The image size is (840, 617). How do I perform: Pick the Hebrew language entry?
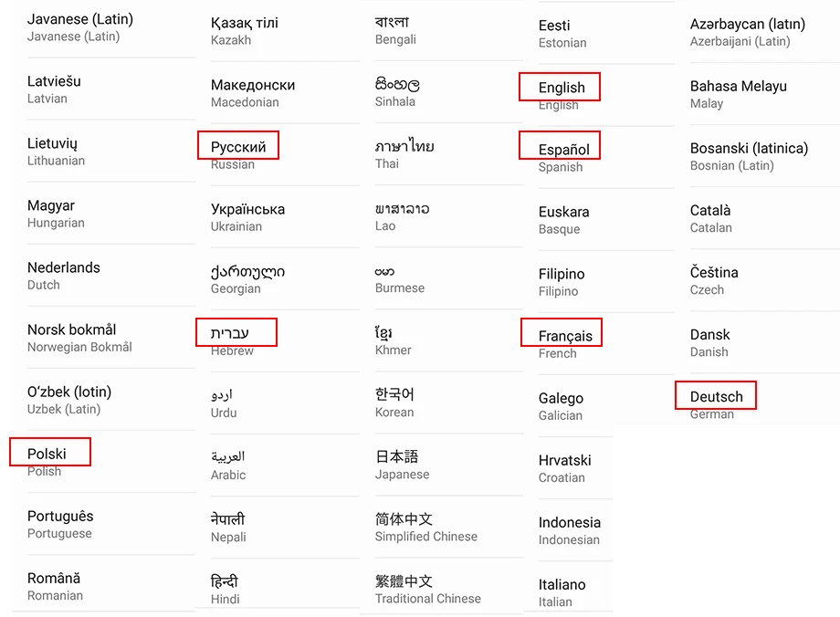coord(229,333)
